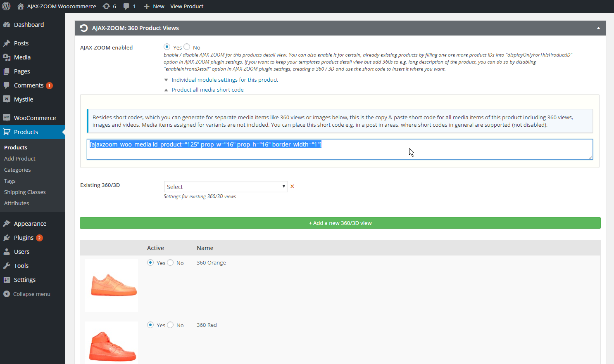The image size is (614, 364).
Task: Collapse Product all media short code section
Action: [x=207, y=90]
